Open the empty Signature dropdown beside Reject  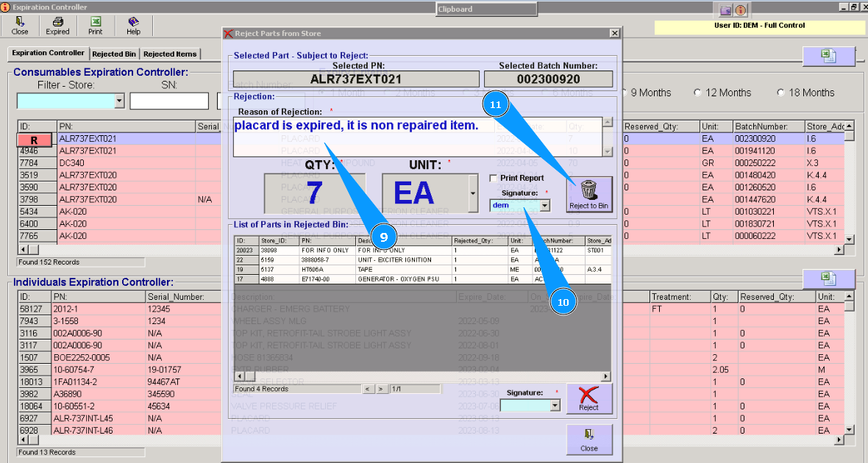tap(555, 406)
